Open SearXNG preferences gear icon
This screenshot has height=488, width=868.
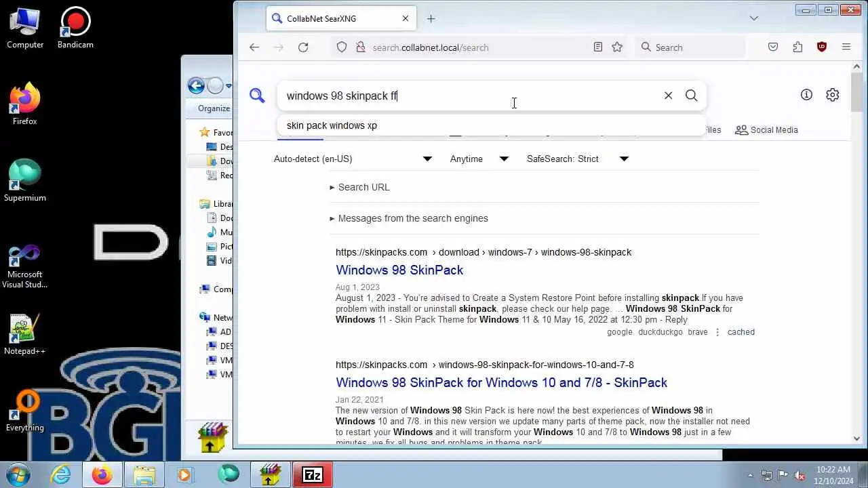[833, 95]
